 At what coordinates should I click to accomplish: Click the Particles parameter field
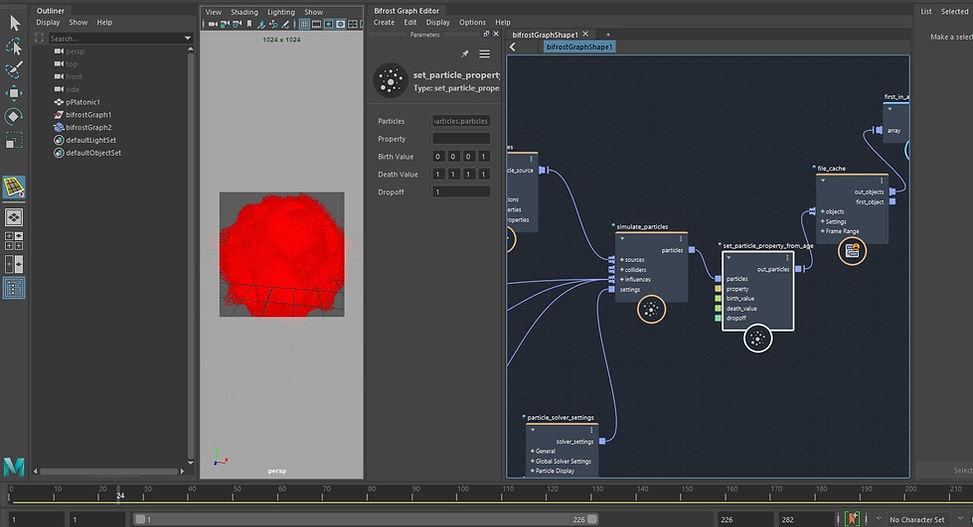pos(461,121)
